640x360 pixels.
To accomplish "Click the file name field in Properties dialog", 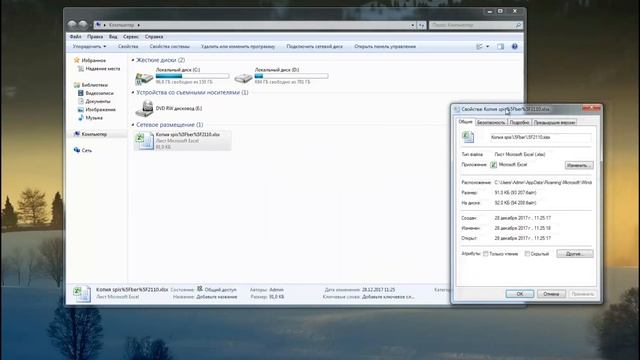I will (x=540, y=138).
